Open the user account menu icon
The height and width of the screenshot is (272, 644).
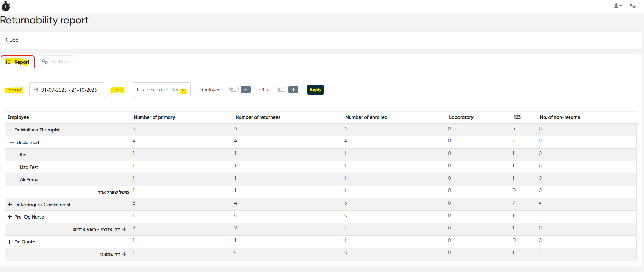coord(617,6)
